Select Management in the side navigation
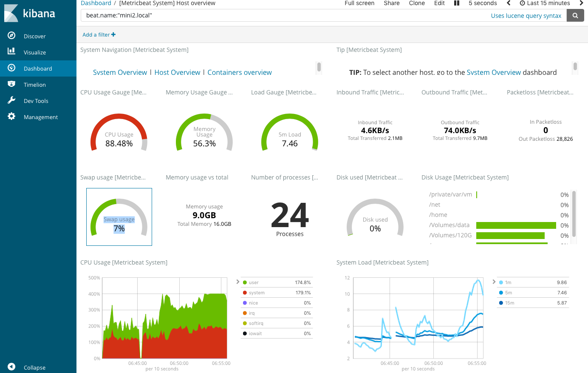Image resolution: width=588 pixels, height=373 pixels. click(x=41, y=117)
